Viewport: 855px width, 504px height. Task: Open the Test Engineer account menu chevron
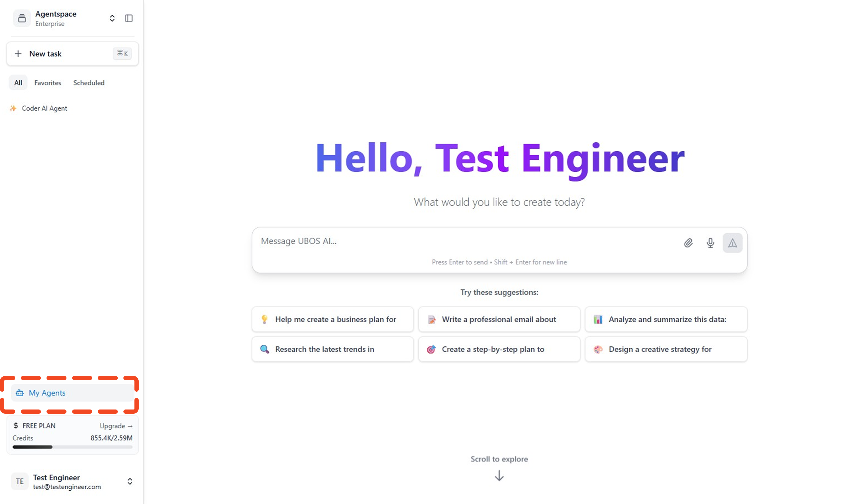pos(130,481)
